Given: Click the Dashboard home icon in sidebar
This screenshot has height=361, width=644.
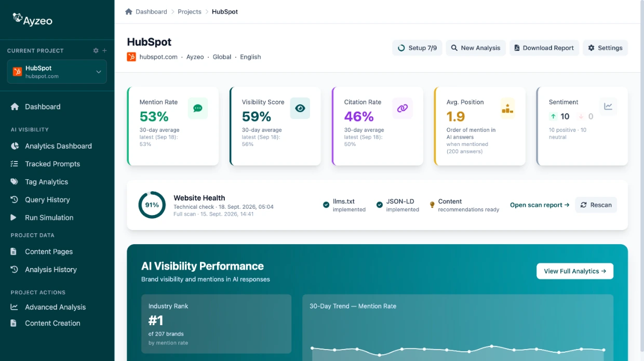Looking at the screenshot, I should coord(15,106).
